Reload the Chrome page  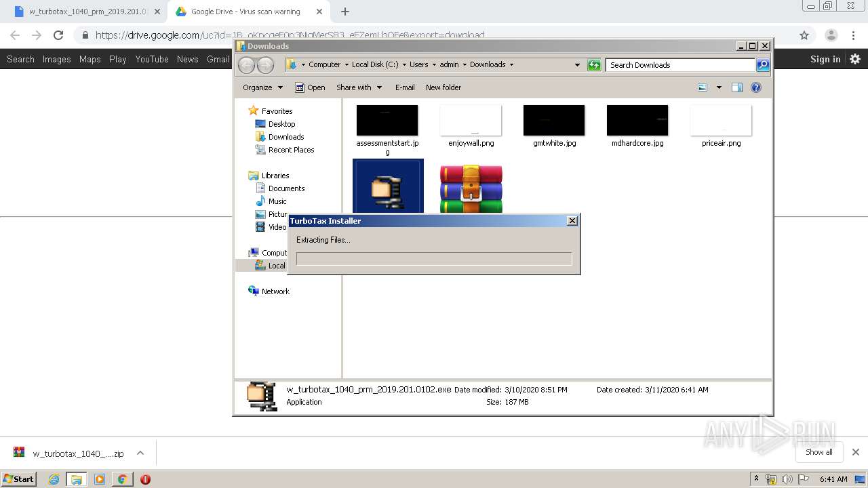[58, 35]
